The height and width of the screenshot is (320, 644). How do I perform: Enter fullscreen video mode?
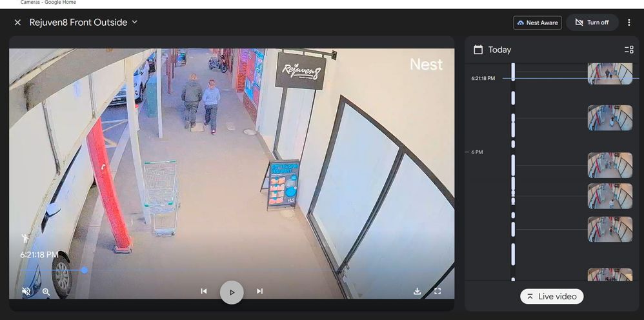click(438, 292)
